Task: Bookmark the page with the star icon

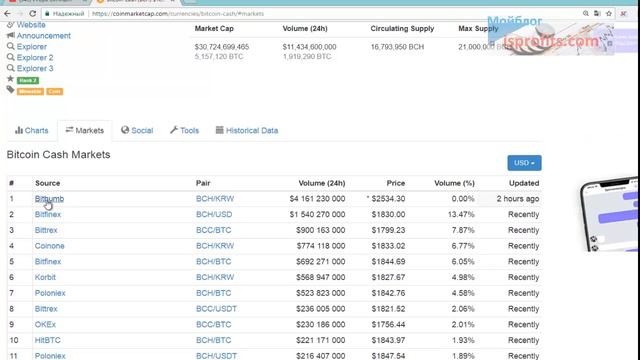Action: click(x=609, y=13)
